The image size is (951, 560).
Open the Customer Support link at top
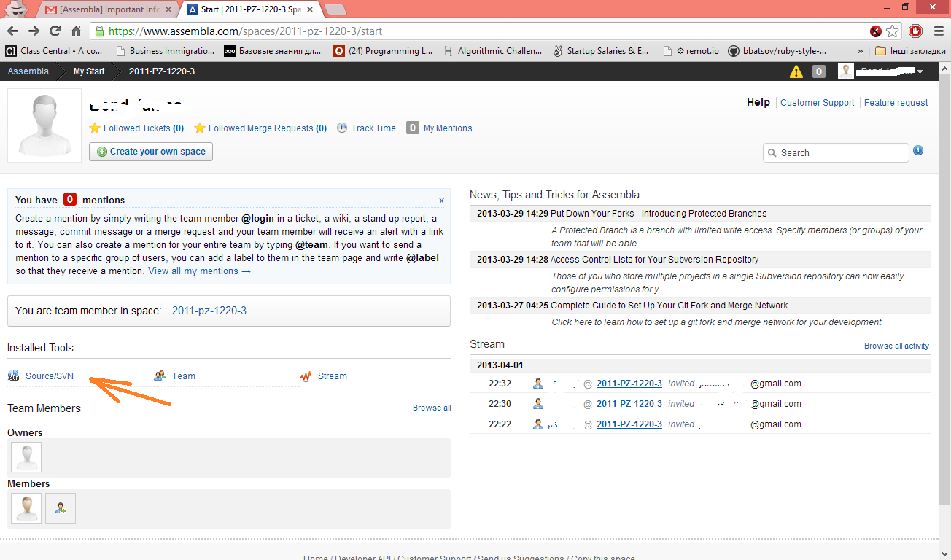817,103
